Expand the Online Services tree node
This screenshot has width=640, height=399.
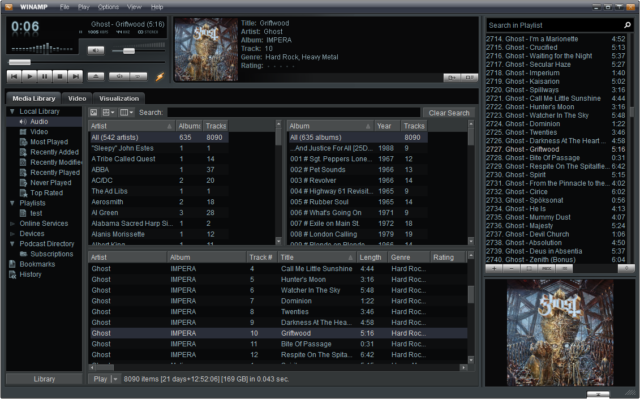(x=12, y=224)
